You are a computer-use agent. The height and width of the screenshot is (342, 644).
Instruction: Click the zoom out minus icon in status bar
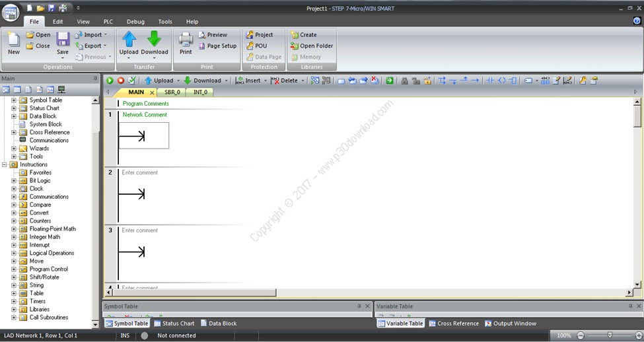pyautogui.click(x=581, y=335)
